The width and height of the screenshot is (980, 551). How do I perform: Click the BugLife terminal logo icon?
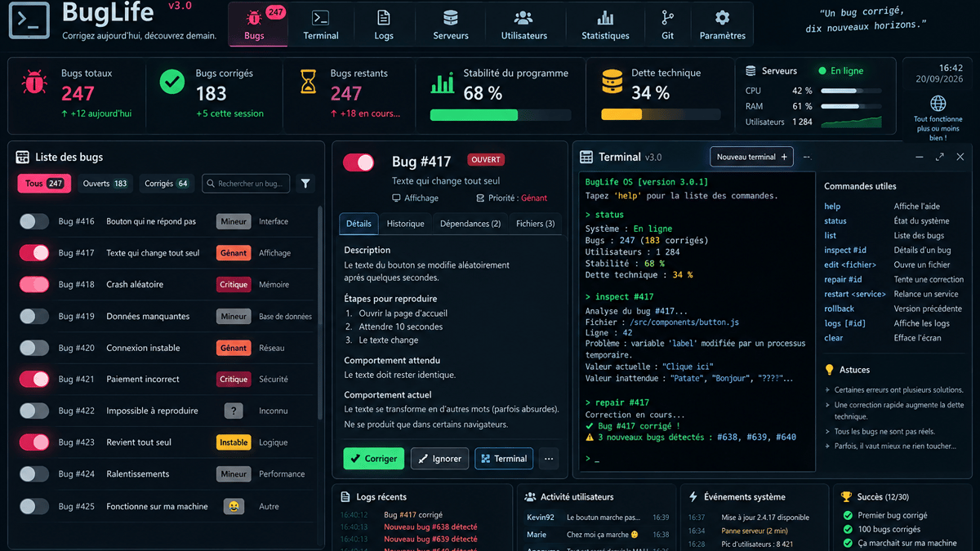pyautogui.click(x=29, y=21)
